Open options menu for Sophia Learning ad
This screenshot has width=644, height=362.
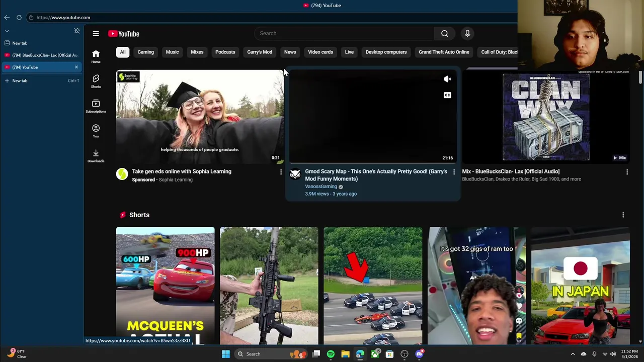click(281, 172)
